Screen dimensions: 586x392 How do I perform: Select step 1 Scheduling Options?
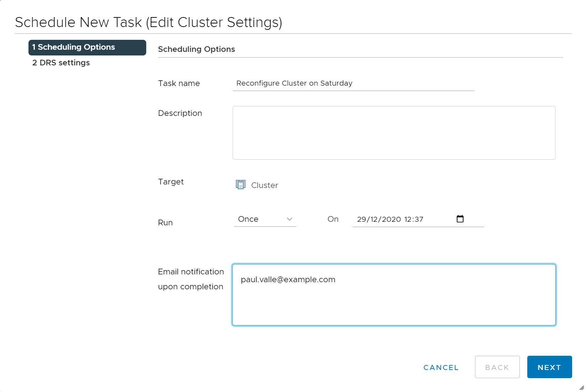click(87, 47)
